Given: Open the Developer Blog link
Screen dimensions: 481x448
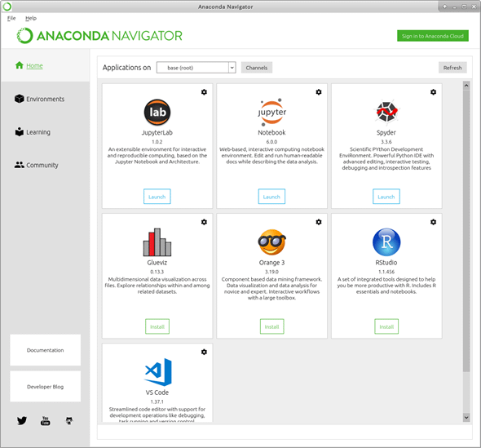Looking at the screenshot, I should tap(45, 387).
